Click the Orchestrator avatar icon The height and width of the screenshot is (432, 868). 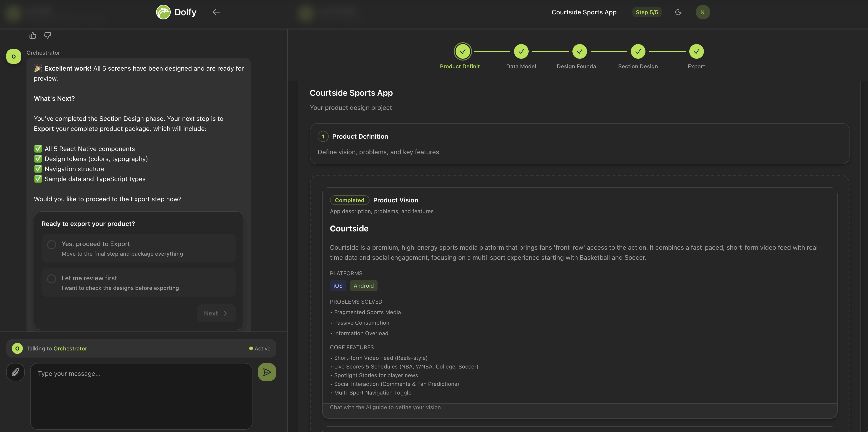click(13, 56)
